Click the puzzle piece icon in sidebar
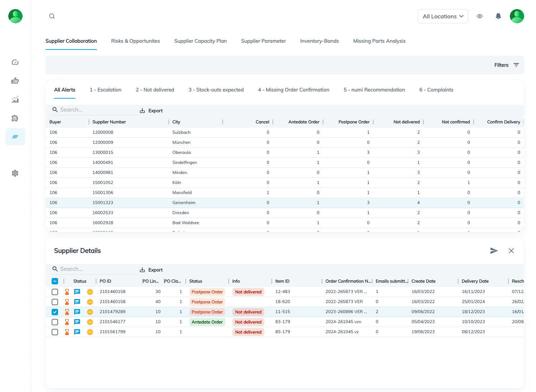Viewport: 536px width, 392px height. 15,118
